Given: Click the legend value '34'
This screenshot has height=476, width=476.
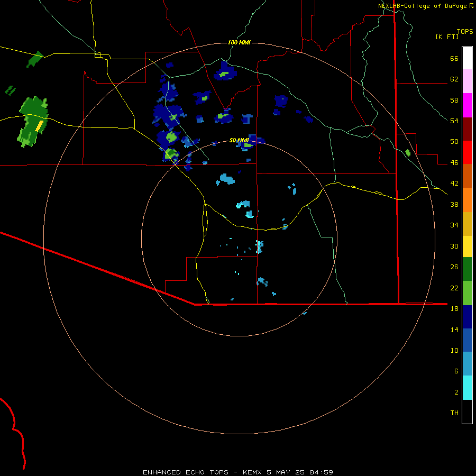Looking at the screenshot, I should (454, 225).
